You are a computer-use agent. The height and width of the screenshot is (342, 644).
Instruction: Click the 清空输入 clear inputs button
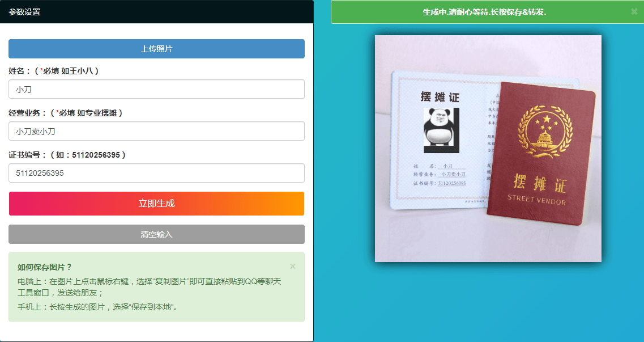click(156, 234)
